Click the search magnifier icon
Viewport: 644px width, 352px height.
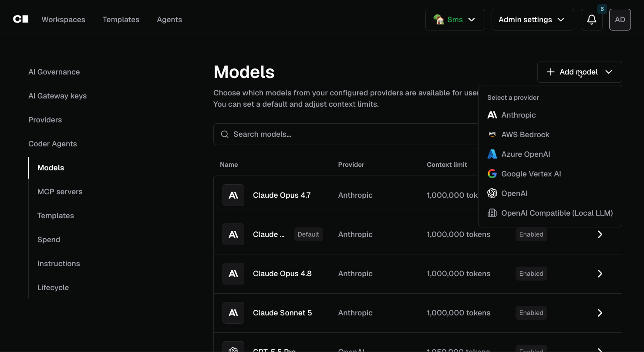(x=225, y=134)
